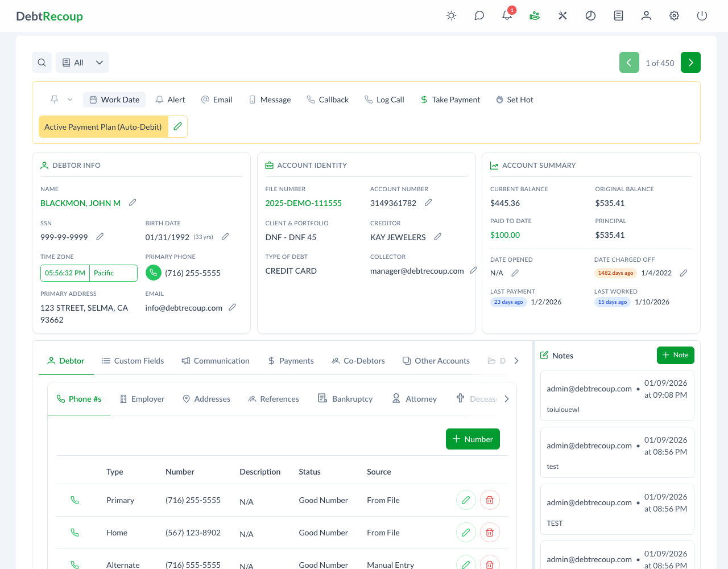Click the green phone dial icon
The height and width of the screenshot is (569, 728).
click(154, 273)
